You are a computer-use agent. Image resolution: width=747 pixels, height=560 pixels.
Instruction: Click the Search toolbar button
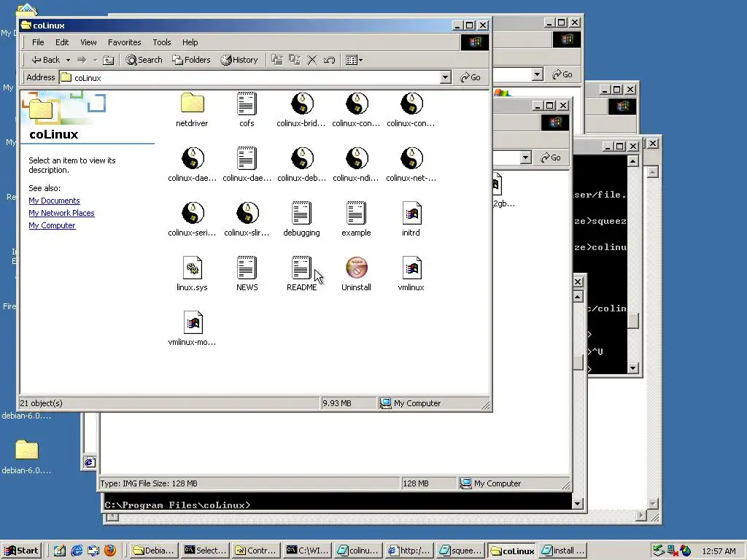pyautogui.click(x=144, y=60)
